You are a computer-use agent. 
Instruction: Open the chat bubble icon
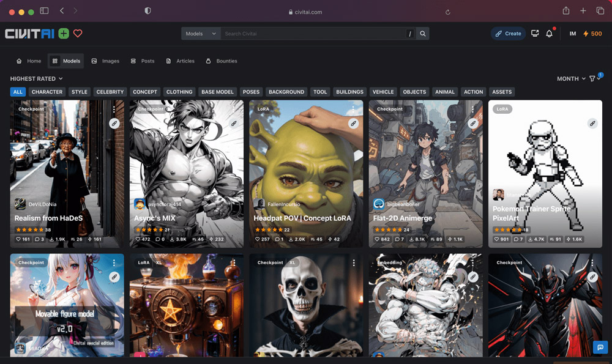click(600, 347)
